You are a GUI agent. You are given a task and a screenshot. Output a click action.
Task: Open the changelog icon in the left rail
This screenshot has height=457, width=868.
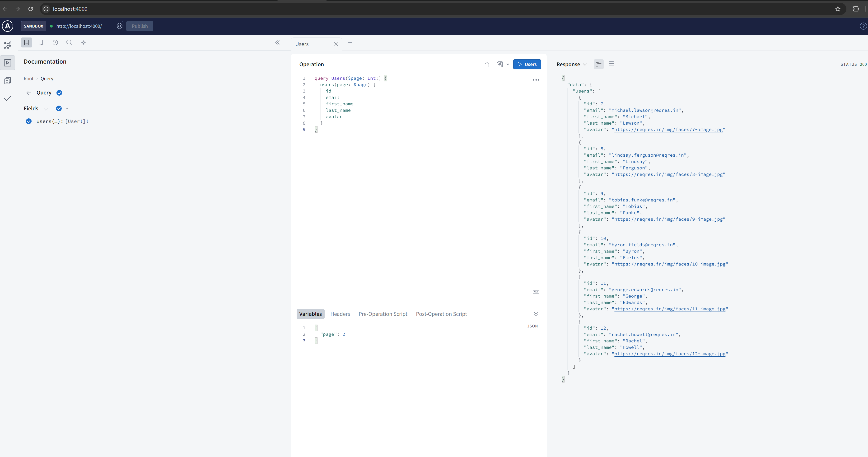(x=7, y=80)
